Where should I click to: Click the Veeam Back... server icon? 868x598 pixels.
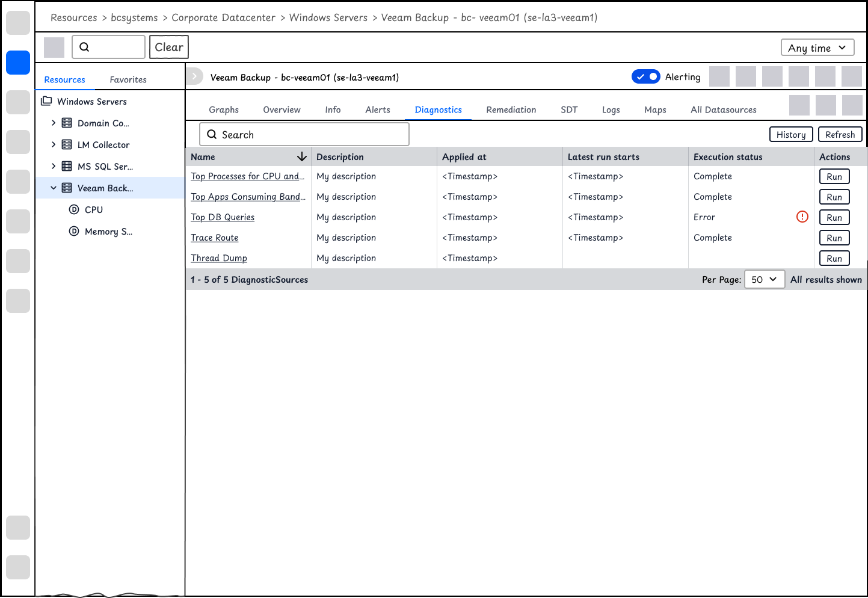67,188
